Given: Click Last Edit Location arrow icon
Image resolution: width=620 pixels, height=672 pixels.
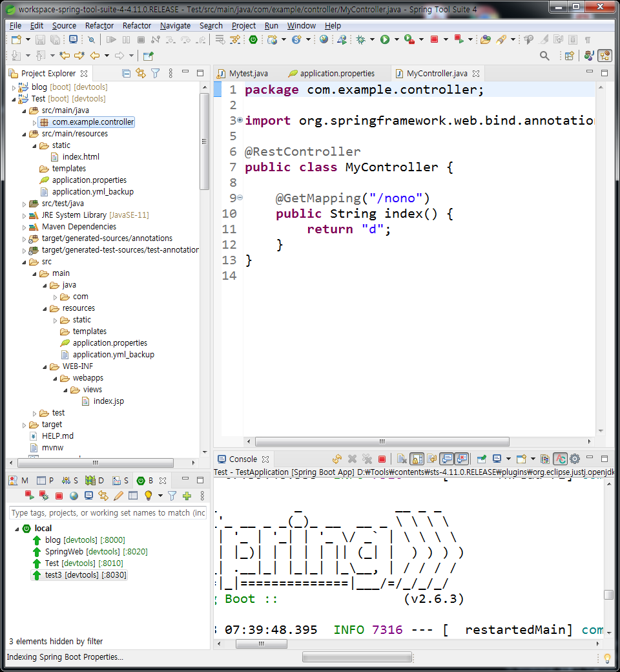Looking at the screenshot, I should [65, 56].
